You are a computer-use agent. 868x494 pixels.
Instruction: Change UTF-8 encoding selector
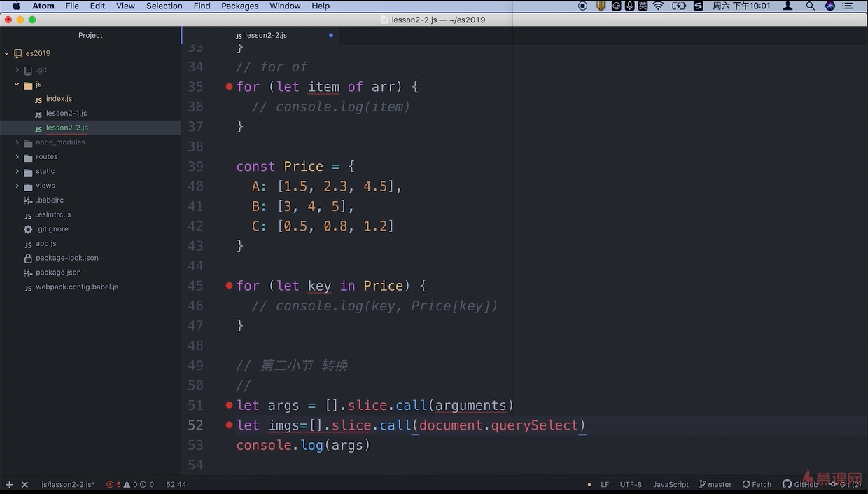(x=631, y=484)
